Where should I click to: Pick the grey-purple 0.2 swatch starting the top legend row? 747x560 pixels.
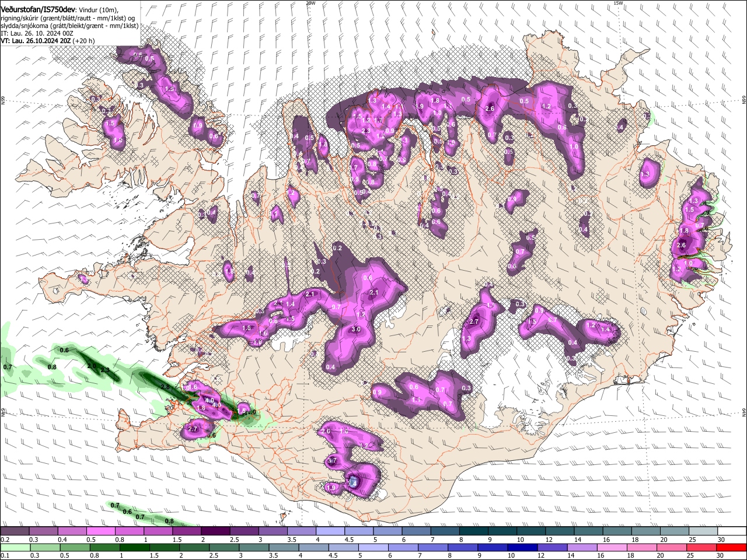(15, 531)
